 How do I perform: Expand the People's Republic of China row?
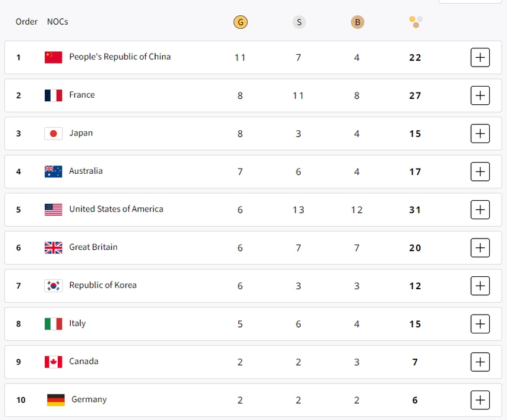point(480,57)
